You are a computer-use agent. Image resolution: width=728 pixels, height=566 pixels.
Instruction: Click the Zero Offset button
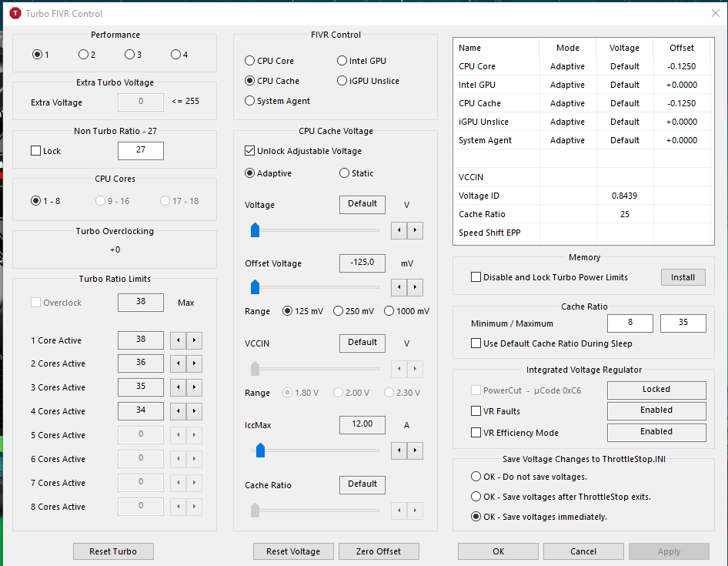tap(379, 551)
